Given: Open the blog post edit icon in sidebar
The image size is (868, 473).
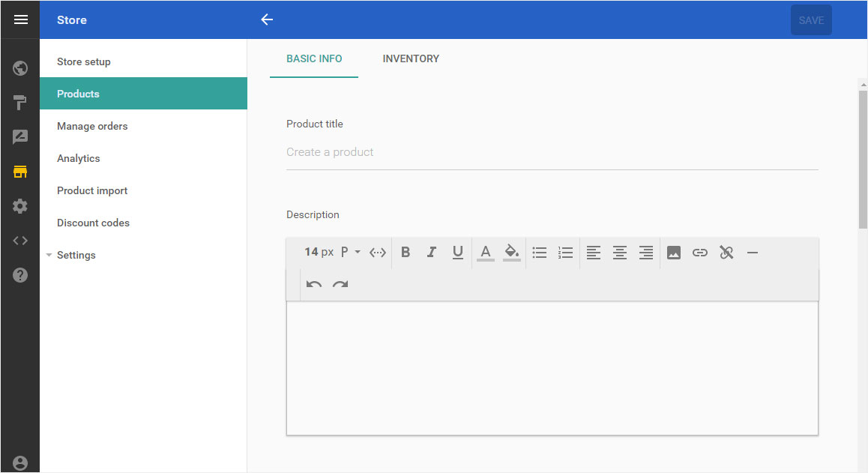Looking at the screenshot, I should point(20,137).
